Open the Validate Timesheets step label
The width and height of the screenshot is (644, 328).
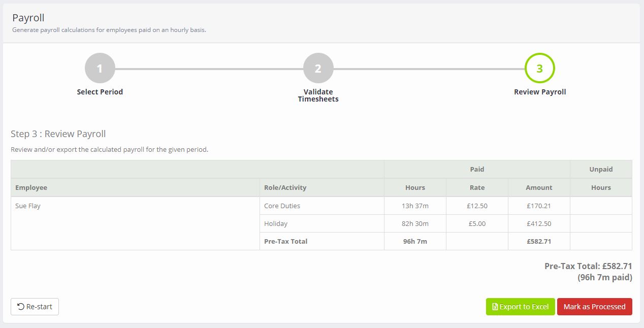pyautogui.click(x=318, y=95)
